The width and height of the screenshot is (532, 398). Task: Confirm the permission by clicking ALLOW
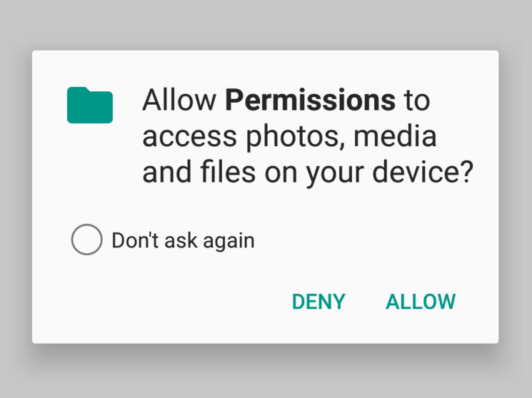pyautogui.click(x=421, y=302)
